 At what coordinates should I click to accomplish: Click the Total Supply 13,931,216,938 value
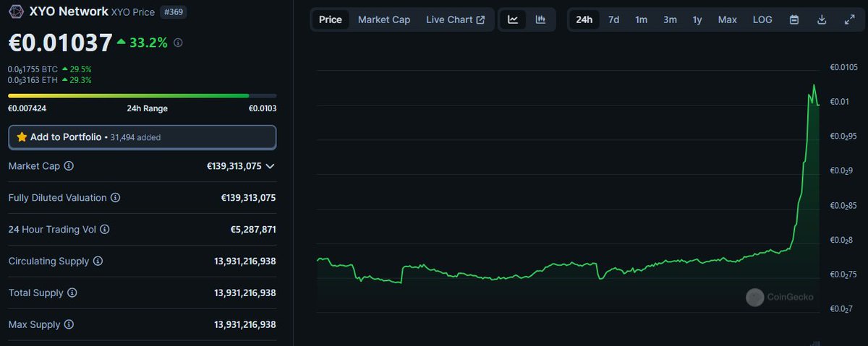click(245, 293)
